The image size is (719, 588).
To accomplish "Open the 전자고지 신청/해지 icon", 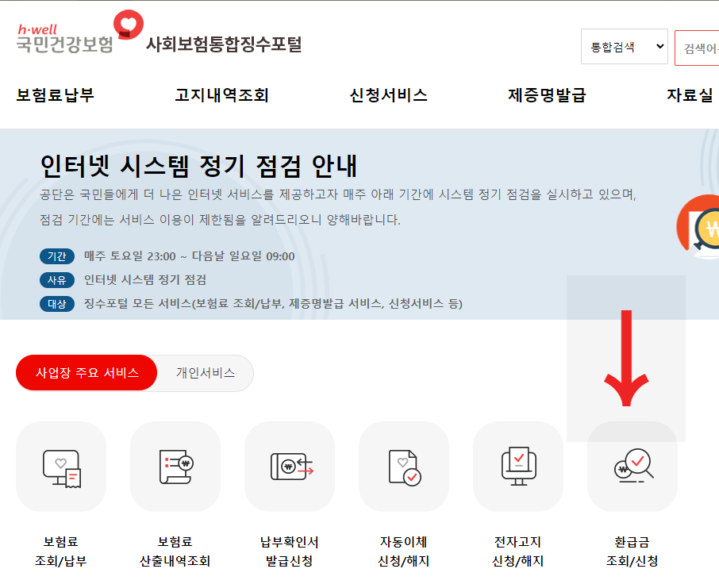I will click(518, 467).
